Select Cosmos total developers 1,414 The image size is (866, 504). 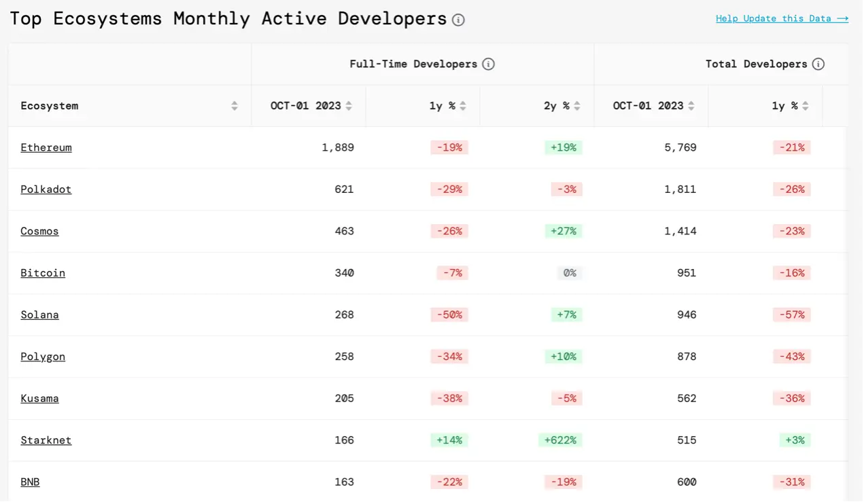[x=680, y=231]
